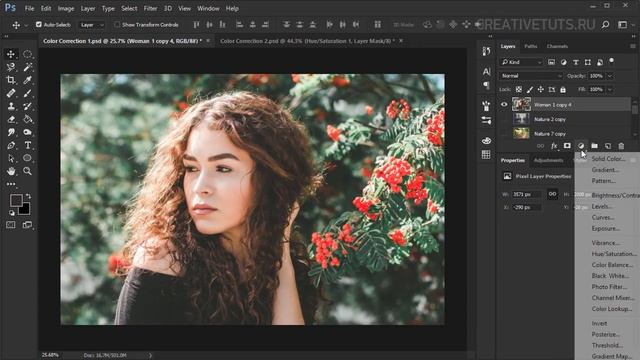Create a new group folder
The height and width of the screenshot is (360, 640).
[594, 146]
